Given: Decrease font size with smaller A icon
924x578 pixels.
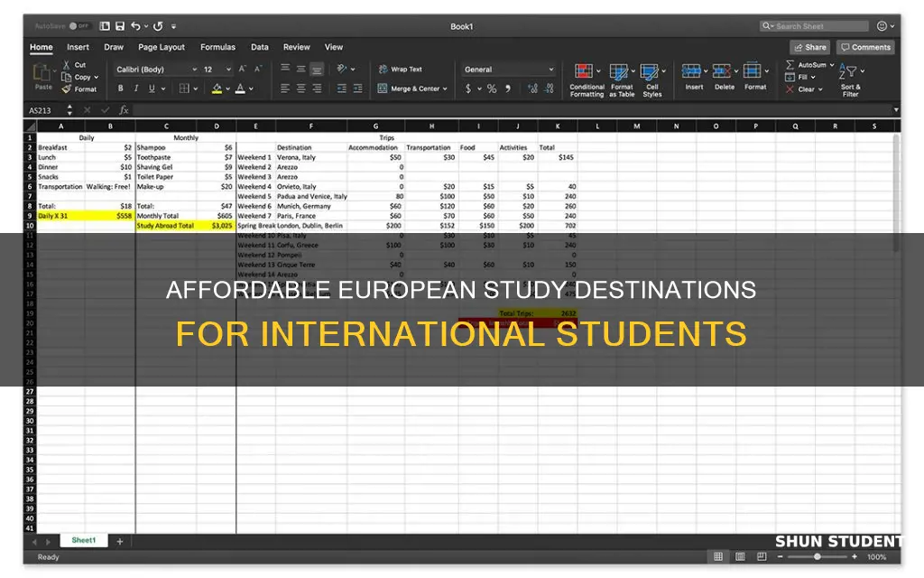Looking at the screenshot, I should [257, 69].
